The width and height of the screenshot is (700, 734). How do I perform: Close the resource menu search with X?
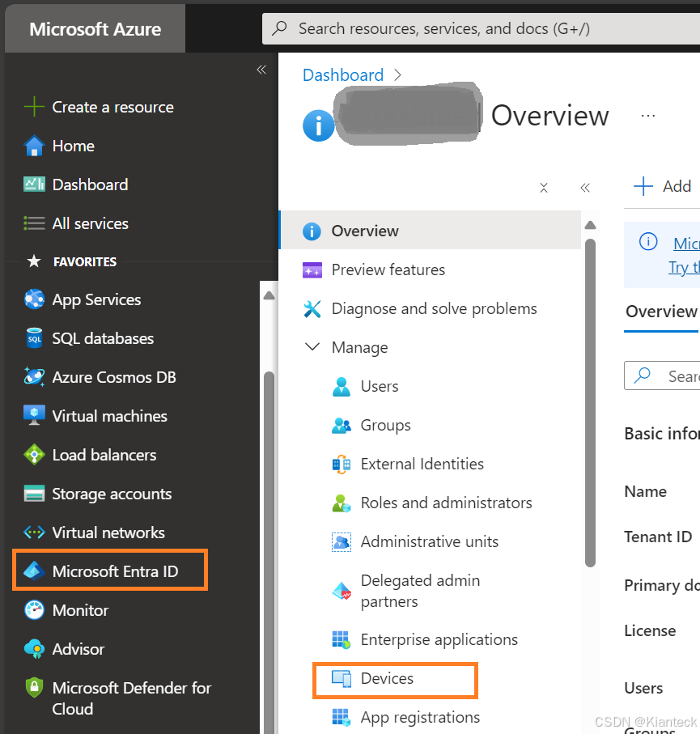tap(544, 188)
